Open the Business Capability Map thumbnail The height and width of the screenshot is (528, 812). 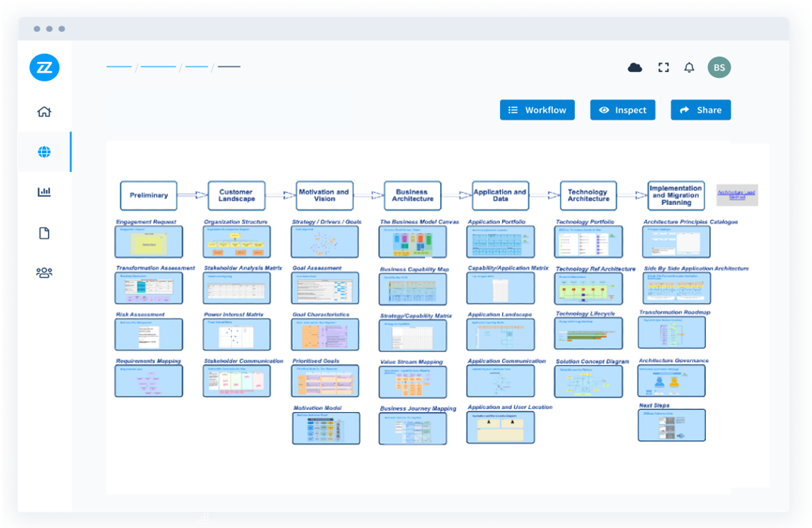coord(412,289)
